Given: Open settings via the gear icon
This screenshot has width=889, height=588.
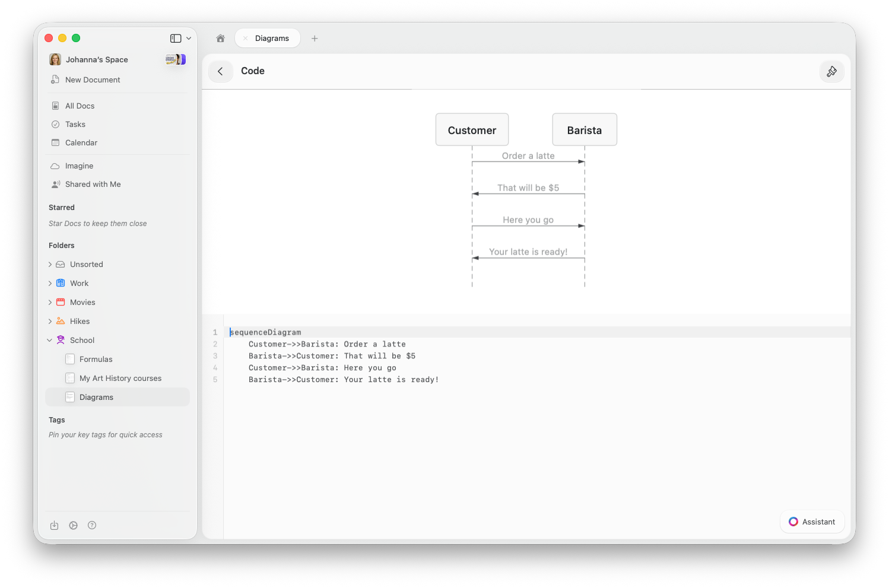Looking at the screenshot, I should [x=73, y=525].
